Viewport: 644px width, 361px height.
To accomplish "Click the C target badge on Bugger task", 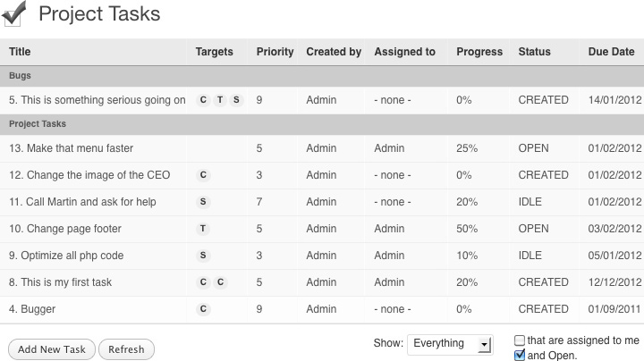I will point(203,309).
